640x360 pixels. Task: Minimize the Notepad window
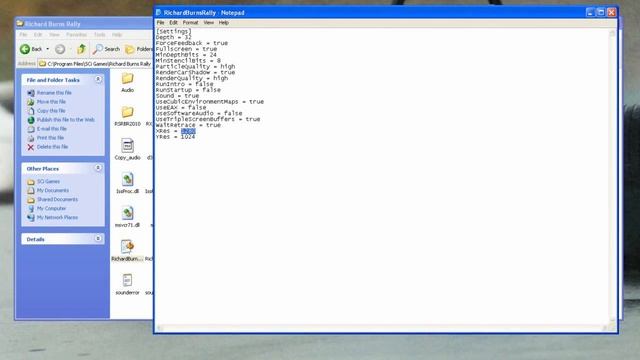click(590, 12)
